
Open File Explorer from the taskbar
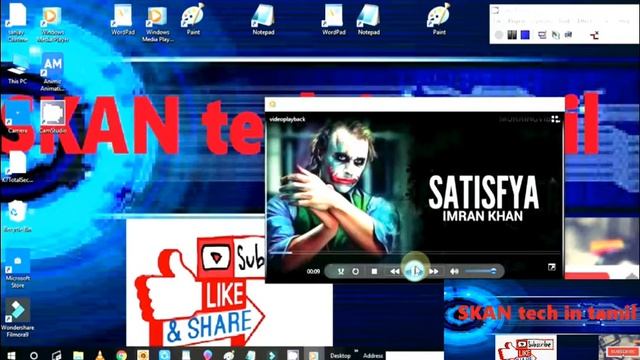click(78, 355)
